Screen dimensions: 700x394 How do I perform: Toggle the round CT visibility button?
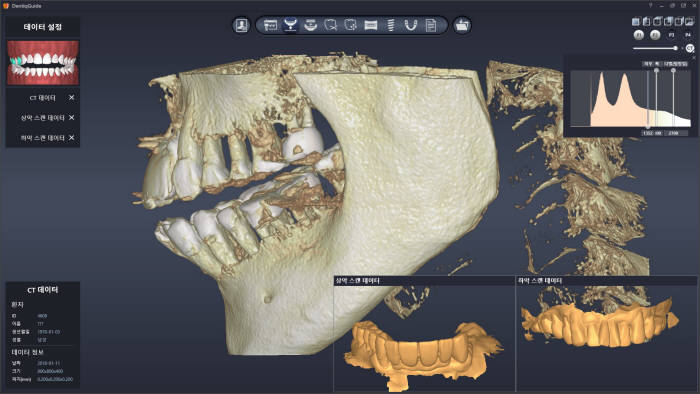(x=690, y=48)
